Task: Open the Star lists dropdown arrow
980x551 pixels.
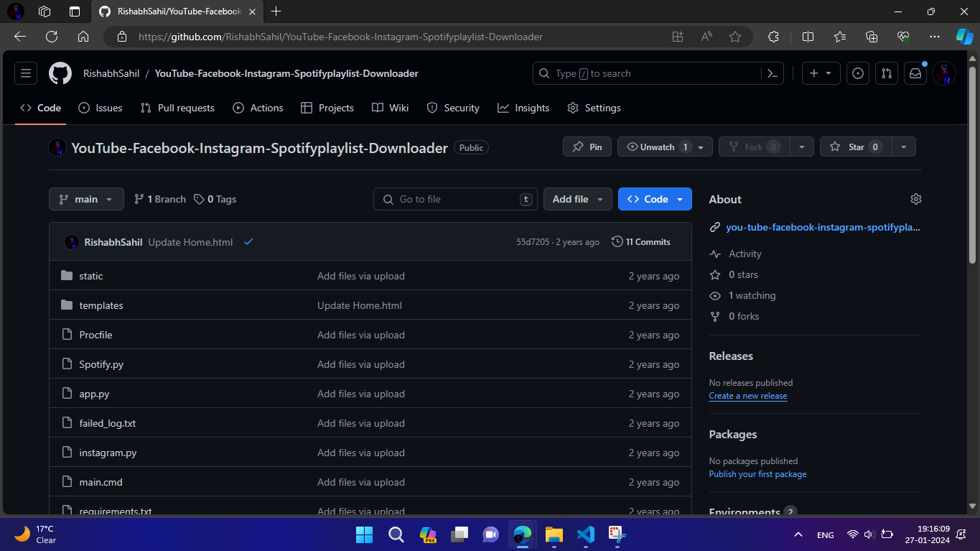Action: tap(903, 147)
